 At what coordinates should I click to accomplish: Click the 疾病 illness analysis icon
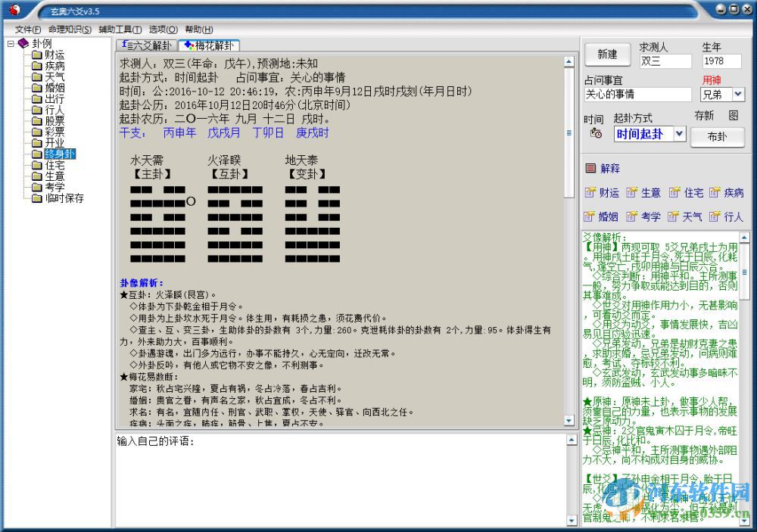point(727,192)
